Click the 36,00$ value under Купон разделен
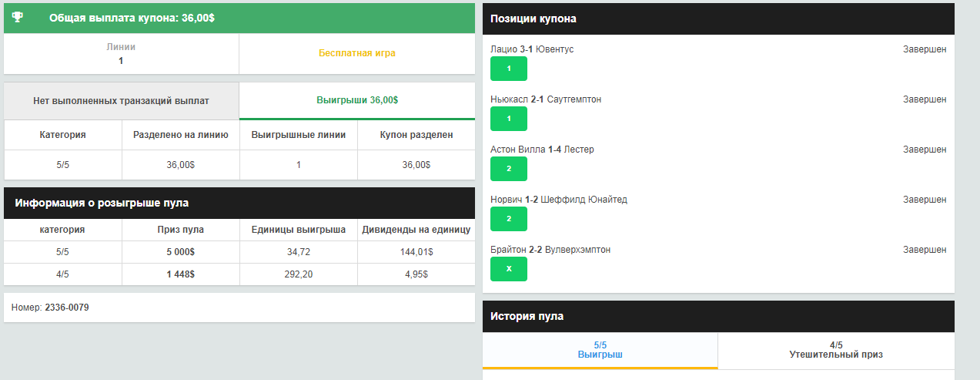 [x=416, y=165]
